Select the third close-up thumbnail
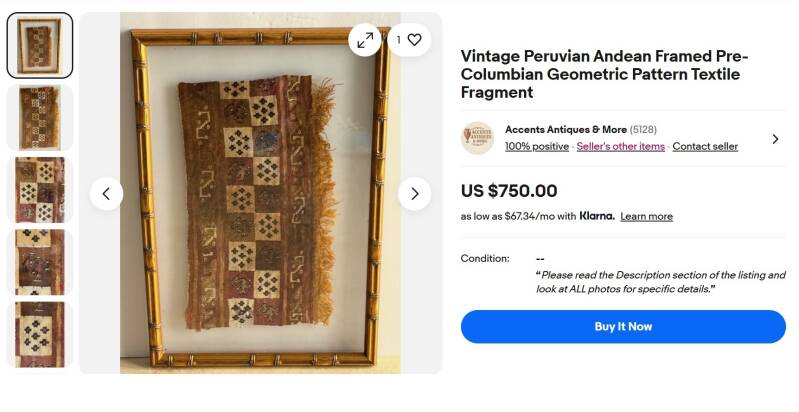 40,190
